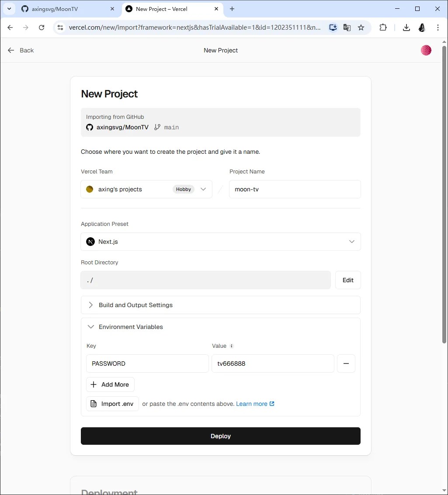Click the info icon beside Value
The image size is (448, 495).
[231, 346]
